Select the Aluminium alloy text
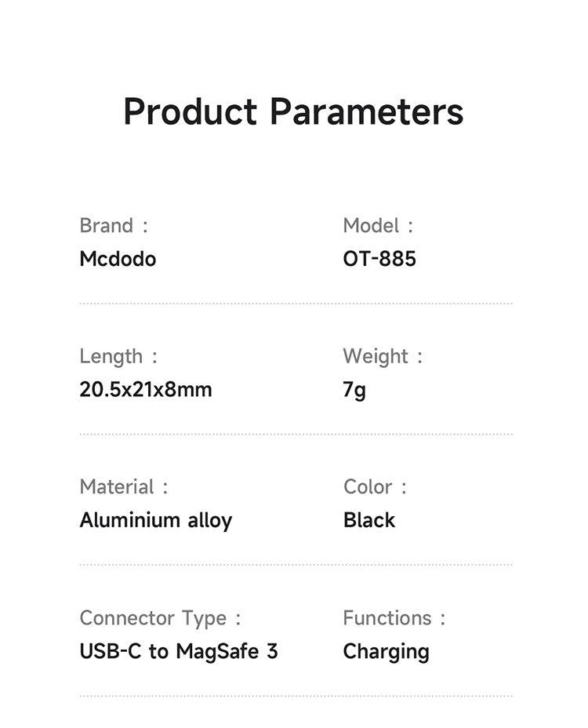The image size is (588, 728). [156, 520]
